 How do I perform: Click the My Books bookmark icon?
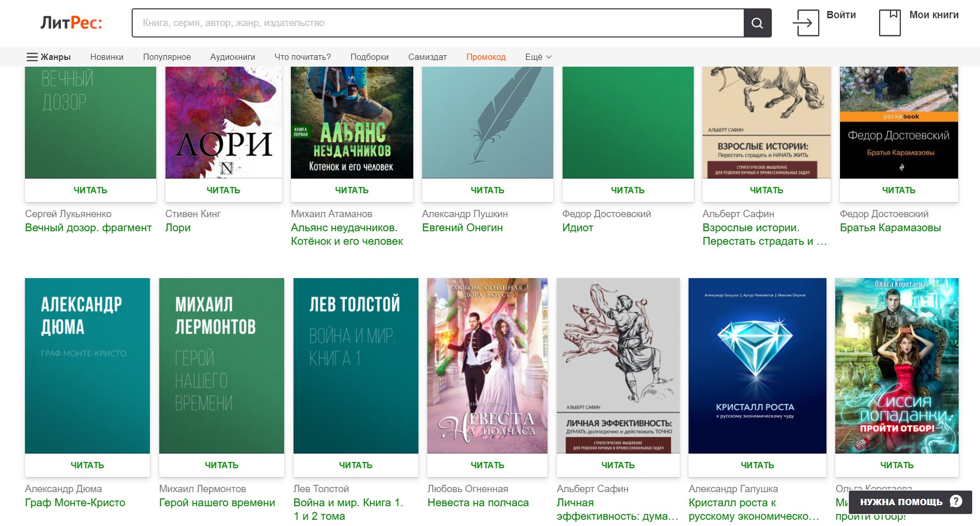point(889,23)
